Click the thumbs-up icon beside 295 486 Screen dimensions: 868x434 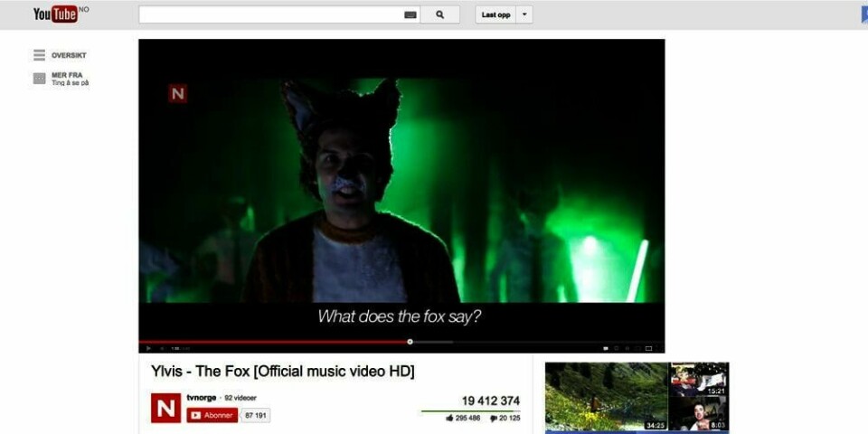click(449, 418)
